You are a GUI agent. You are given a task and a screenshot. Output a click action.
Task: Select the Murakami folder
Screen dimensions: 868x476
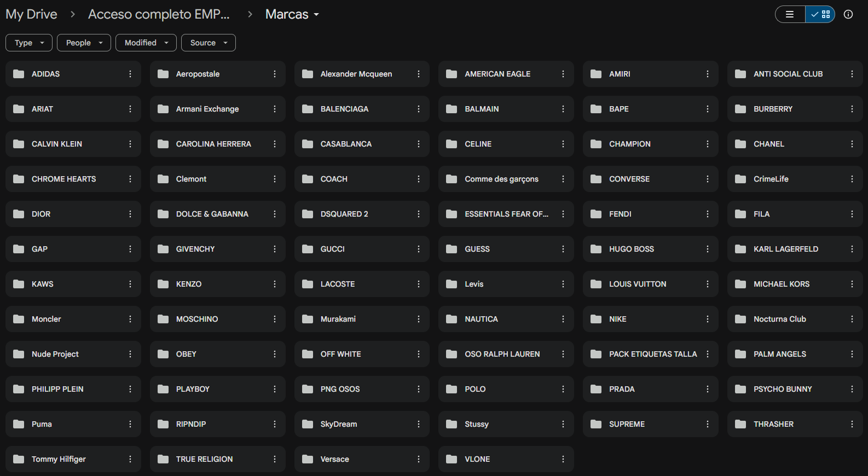tap(362, 319)
